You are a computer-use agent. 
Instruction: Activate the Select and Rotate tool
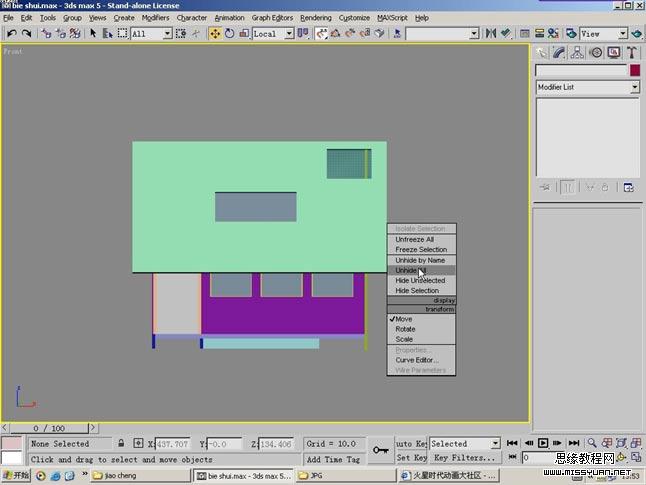click(229, 33)
